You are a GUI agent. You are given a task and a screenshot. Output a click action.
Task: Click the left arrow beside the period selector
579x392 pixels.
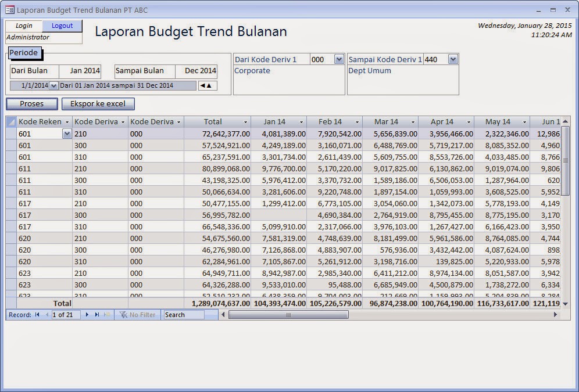click(202, 85)
